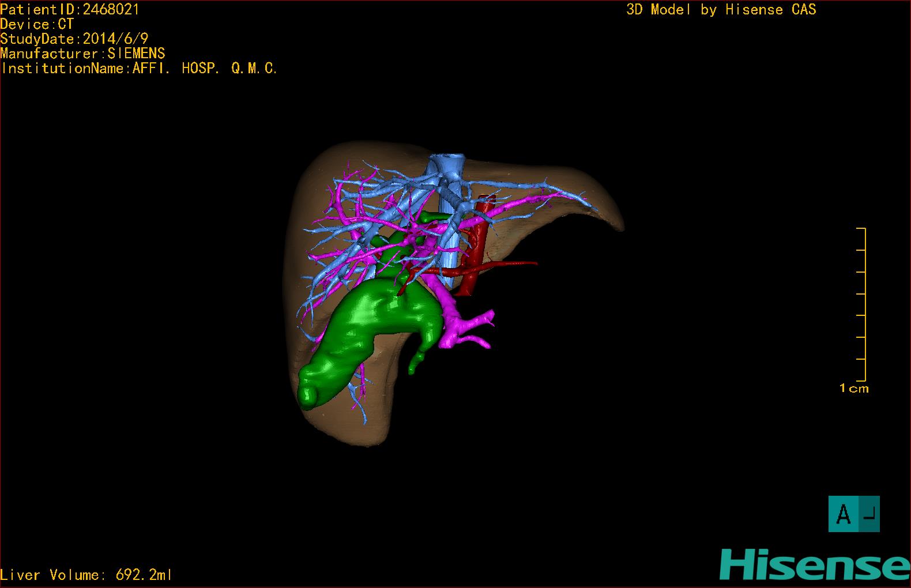Click the 1cm scale label
Image resolution: width=911 pixels, height=588 pixels.
tap(854, 389)
